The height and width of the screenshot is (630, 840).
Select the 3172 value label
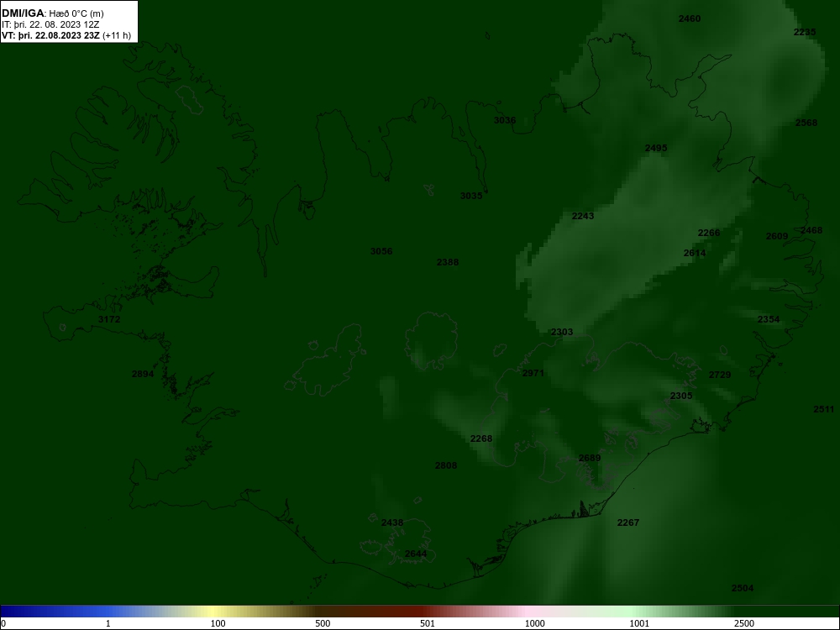pyautogui.click(x=109, y=319)
